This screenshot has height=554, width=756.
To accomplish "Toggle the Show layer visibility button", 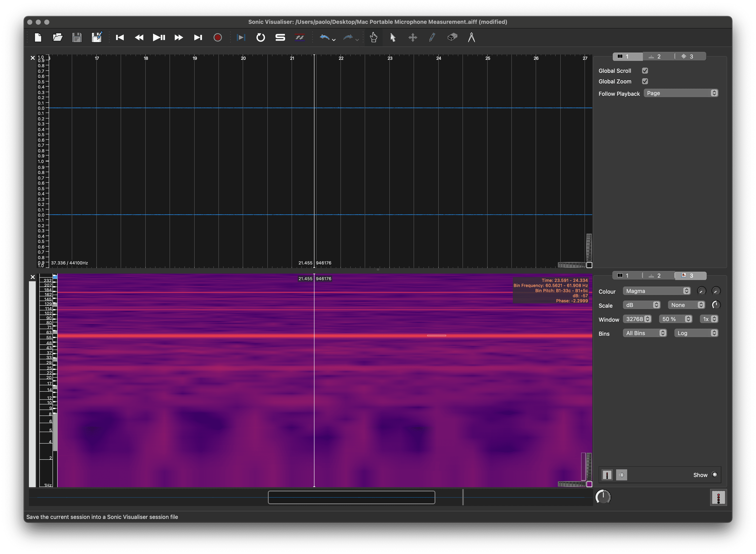I will 715,475.
